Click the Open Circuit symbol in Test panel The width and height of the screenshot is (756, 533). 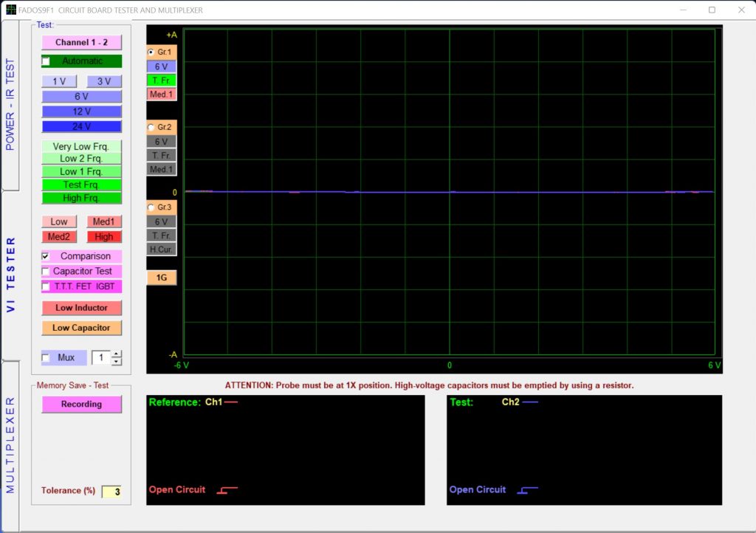(528, 490)
